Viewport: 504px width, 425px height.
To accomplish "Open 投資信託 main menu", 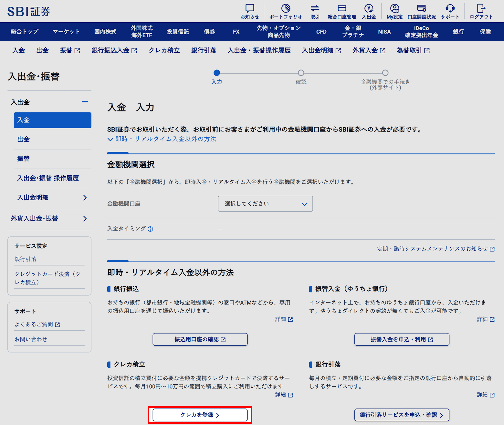I will 178,32.
